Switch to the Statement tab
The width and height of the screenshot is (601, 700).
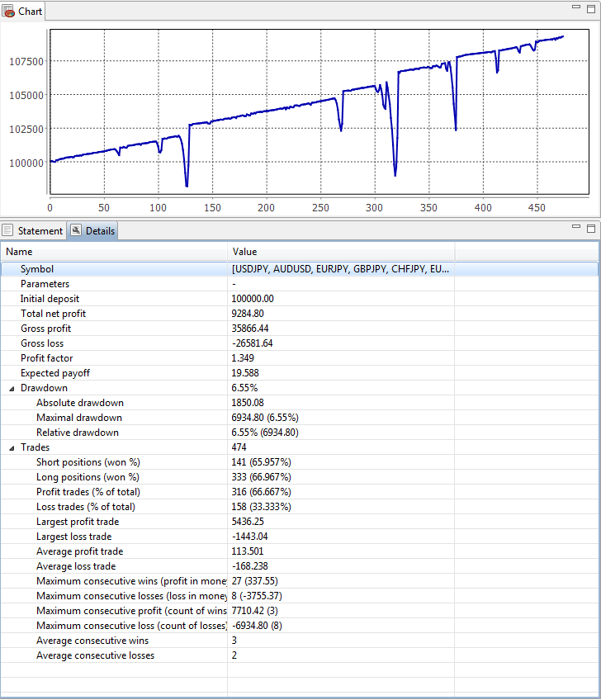(40, 230)
